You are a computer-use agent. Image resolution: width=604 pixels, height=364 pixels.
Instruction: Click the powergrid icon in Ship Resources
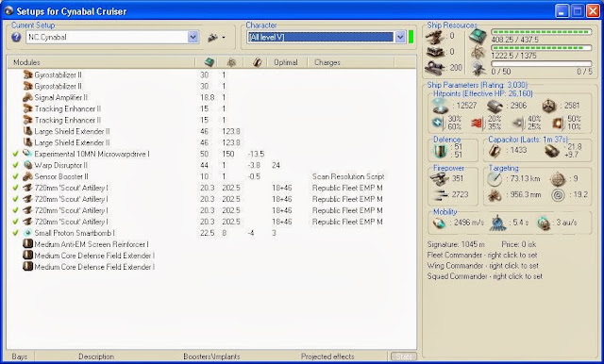click(x=478, y=52)
